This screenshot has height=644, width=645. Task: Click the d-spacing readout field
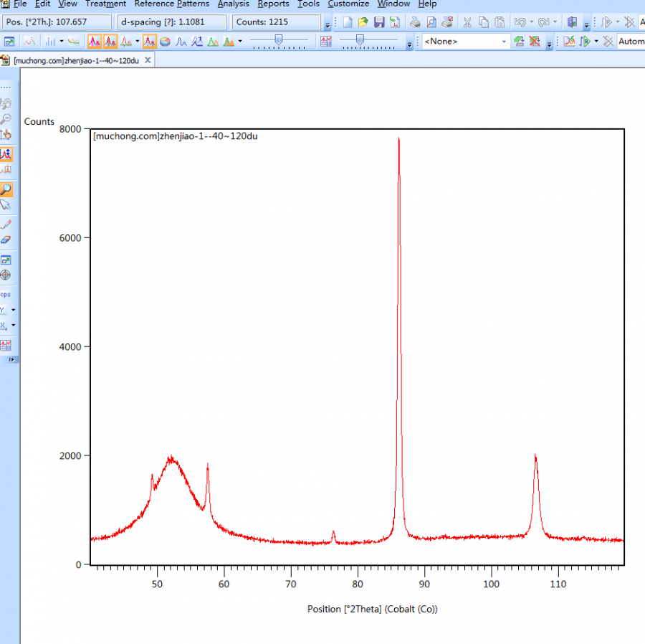[172, 22]
